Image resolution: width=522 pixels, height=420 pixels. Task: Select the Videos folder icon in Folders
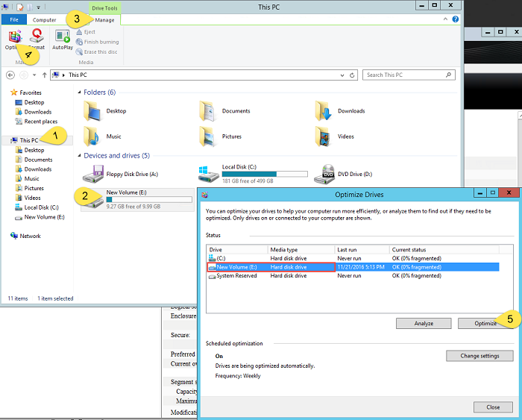click(323, 137)
